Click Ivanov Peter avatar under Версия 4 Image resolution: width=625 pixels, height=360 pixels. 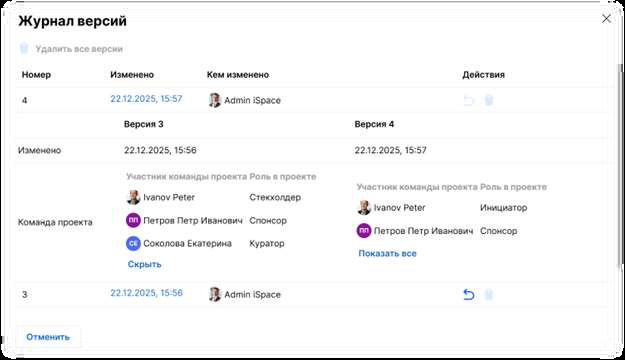pos(364,208)
